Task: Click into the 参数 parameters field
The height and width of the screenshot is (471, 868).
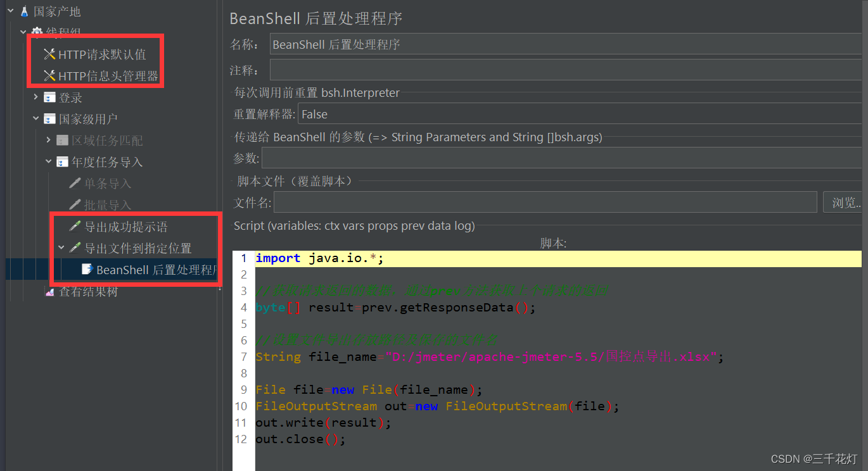Action: (561, 158)
